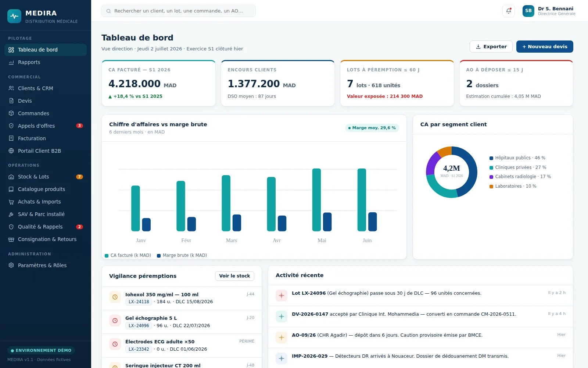Click the Encours clients value 1.377.200
Screen dimensions: 588x368
254,84
